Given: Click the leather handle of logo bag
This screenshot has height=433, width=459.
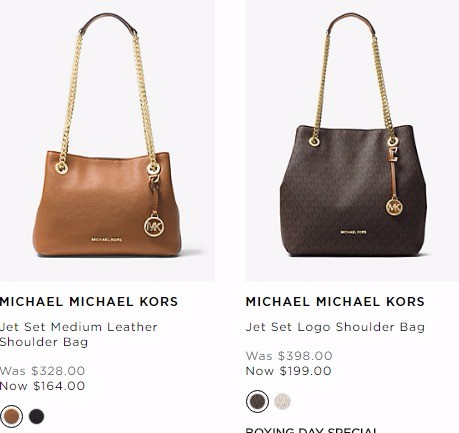Looking at the screenshot, I should (351, 21).
